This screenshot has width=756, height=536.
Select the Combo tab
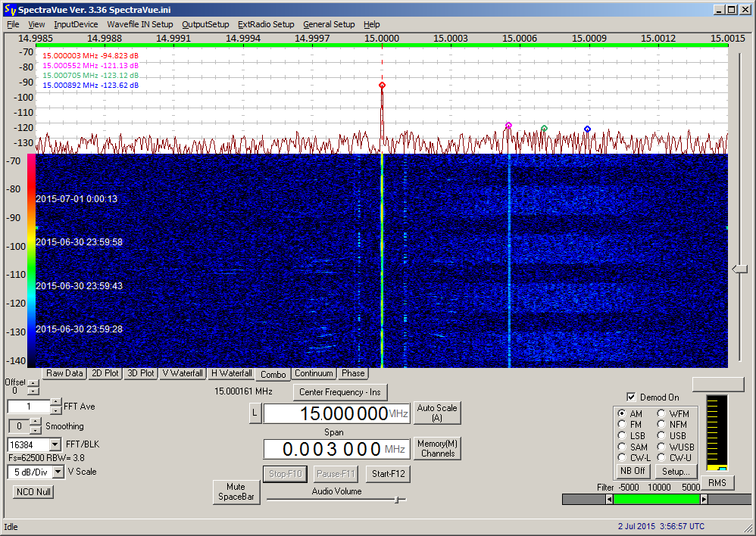[273, 374]
